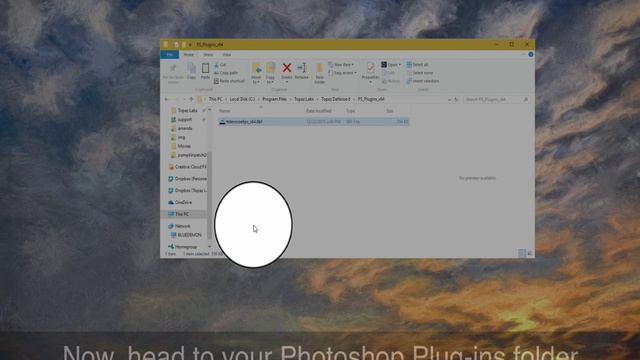Sort by the Type column header

(x=351, y=111)
